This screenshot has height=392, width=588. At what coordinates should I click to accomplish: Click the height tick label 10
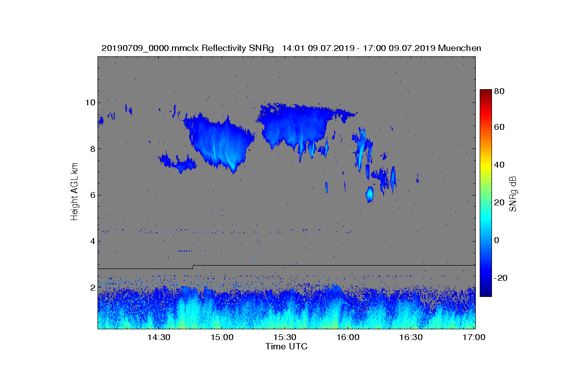90,102
